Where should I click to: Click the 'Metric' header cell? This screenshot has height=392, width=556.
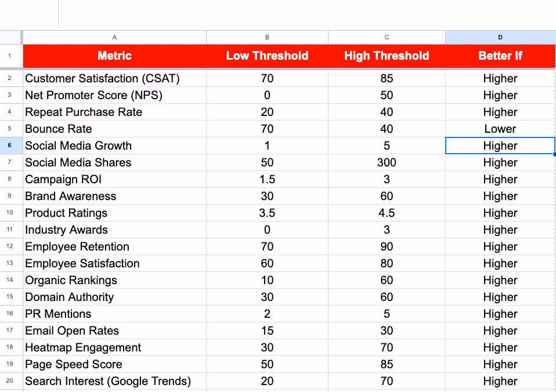[114, 56]
